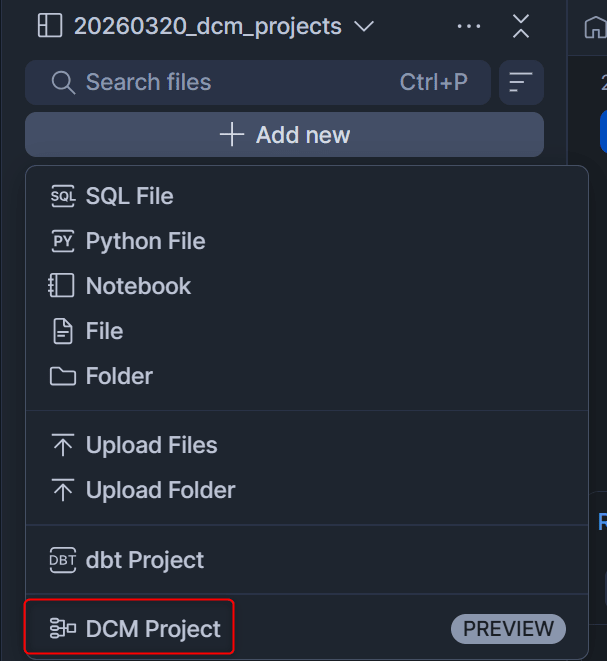The image size is (607, 661).
Task: Click the Notebook icon in menu
Action: tap(62, 287)
